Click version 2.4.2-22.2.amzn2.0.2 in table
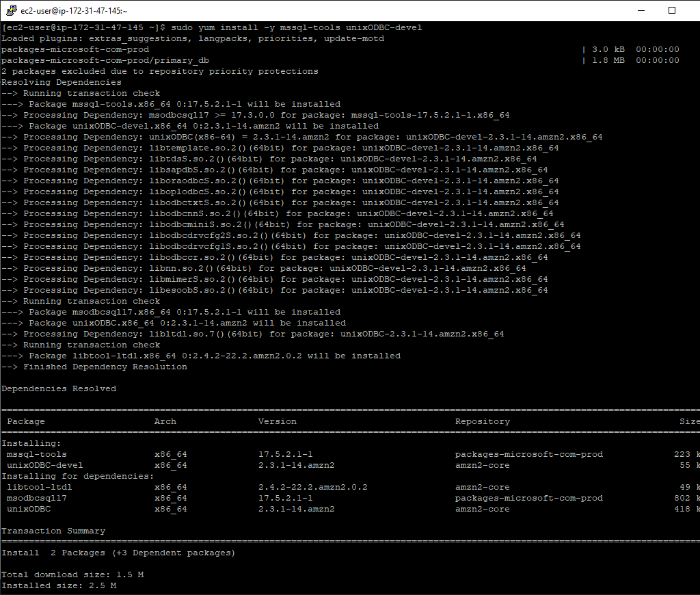The width and height of the screenshot is (700, 595). (312, 488)
